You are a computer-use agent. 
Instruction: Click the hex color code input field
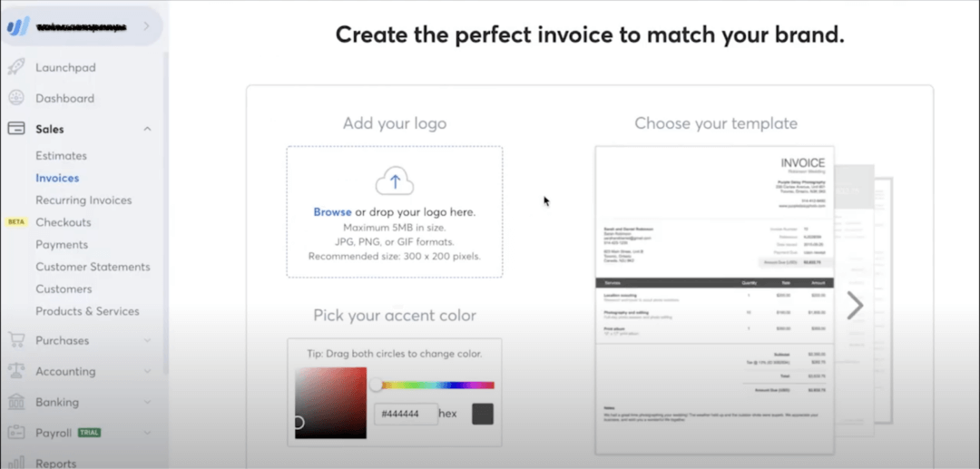(x=406, y=415)
